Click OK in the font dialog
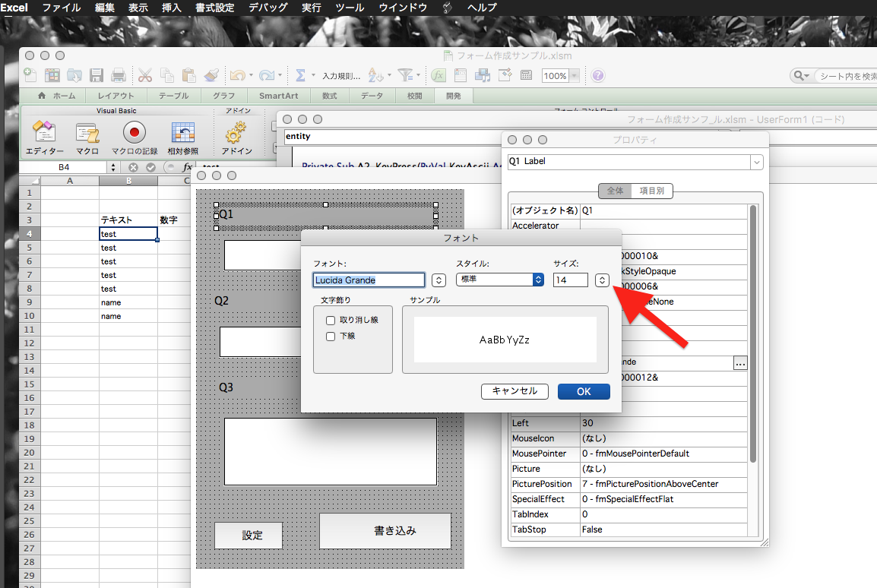877x588 pixels. click(584, 391)
